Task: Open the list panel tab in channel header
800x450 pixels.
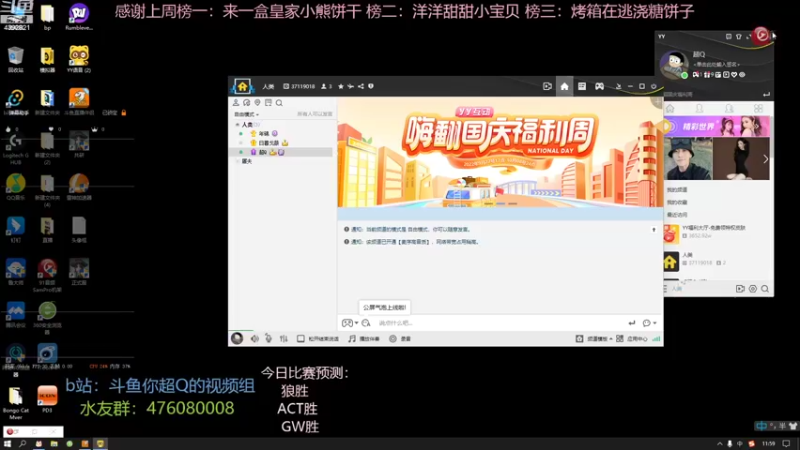Action: 582,86
